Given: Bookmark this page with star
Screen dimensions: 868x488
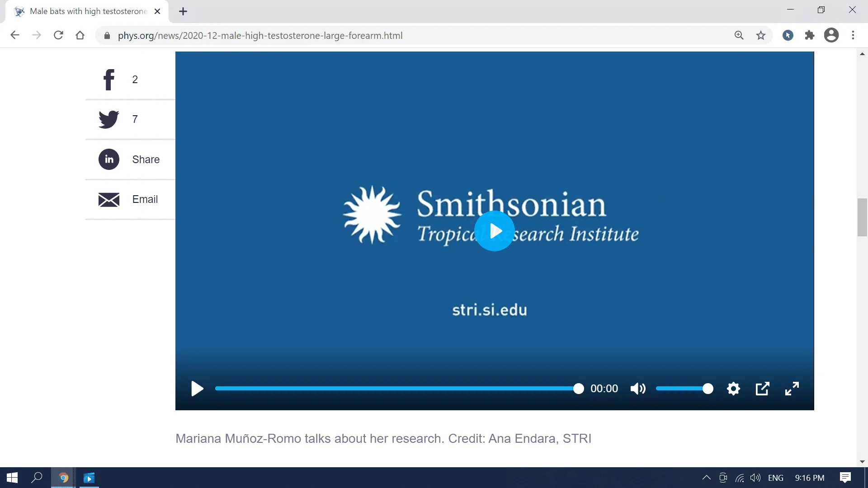Looking at the screenshot, I should pos(761,35).
